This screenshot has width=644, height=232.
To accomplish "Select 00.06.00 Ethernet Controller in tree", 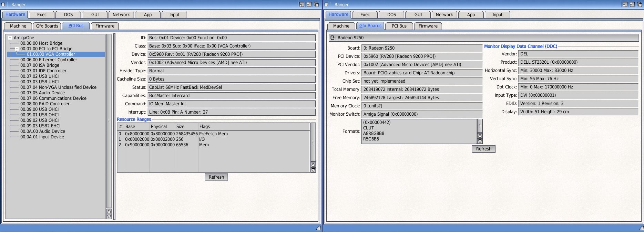I will (x=49, y=60).
